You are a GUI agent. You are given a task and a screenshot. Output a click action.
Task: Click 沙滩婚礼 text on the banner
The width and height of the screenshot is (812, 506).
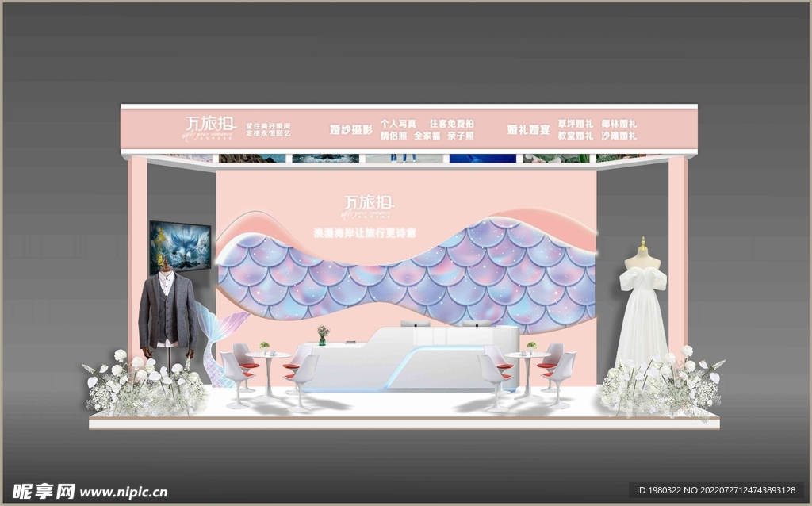click(619, 136)
